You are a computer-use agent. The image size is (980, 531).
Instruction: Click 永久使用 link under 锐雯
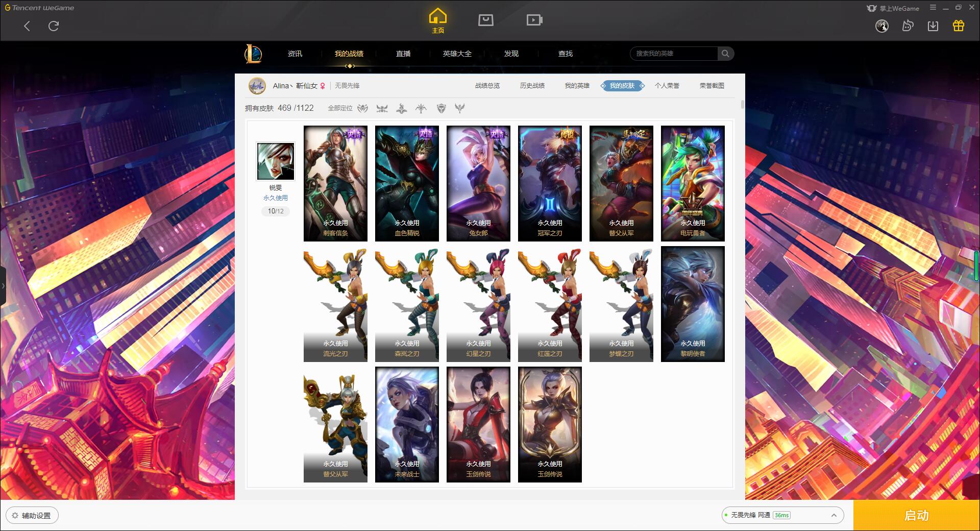click(x=276, y=198)
